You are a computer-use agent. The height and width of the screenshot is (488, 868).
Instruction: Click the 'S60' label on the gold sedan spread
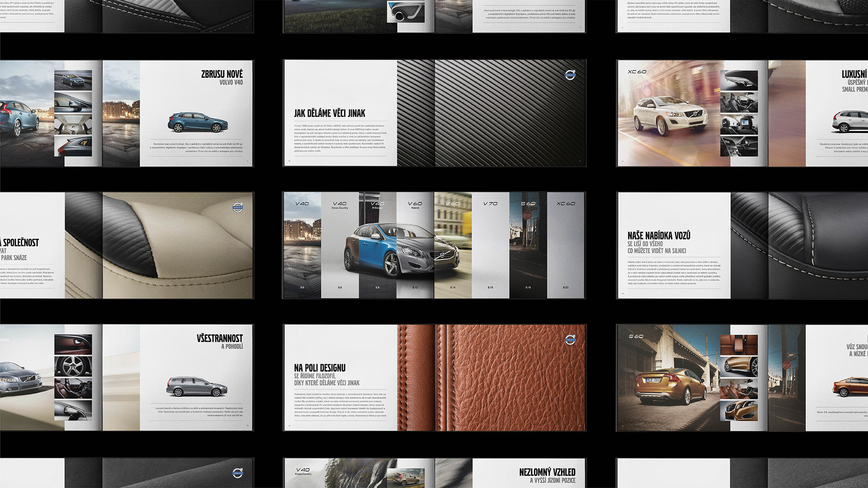[x=636, y=337]
